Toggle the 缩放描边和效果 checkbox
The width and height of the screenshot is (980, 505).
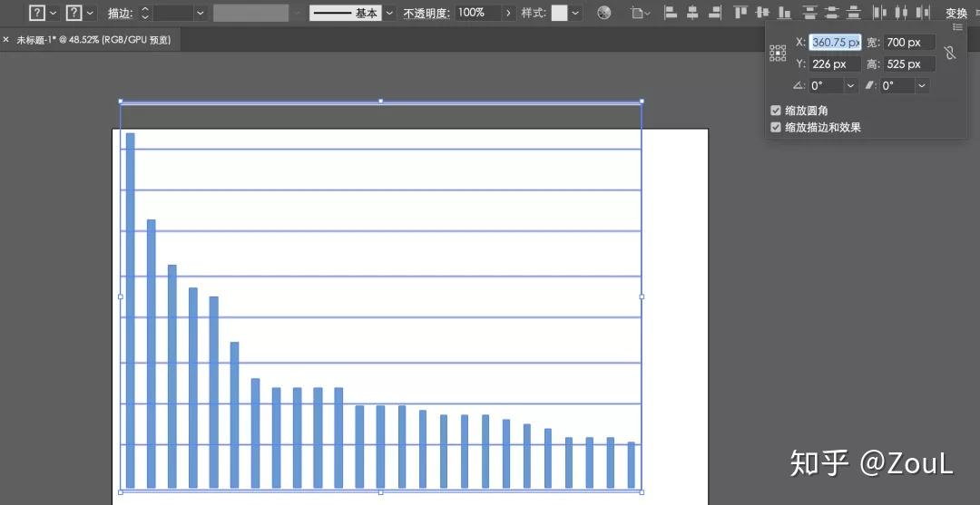coord(776,127)
